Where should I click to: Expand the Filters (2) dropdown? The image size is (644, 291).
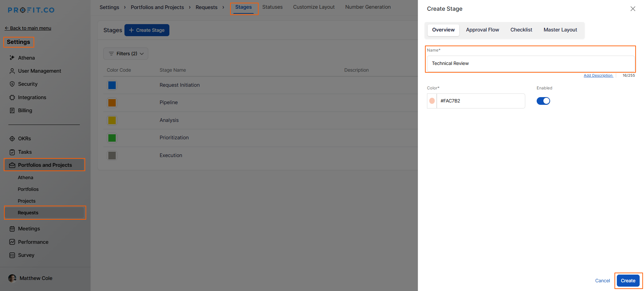click(126, 54)
